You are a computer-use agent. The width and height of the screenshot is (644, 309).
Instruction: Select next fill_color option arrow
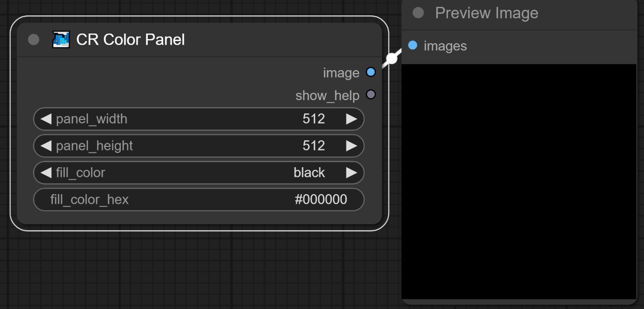coord(351,173)
